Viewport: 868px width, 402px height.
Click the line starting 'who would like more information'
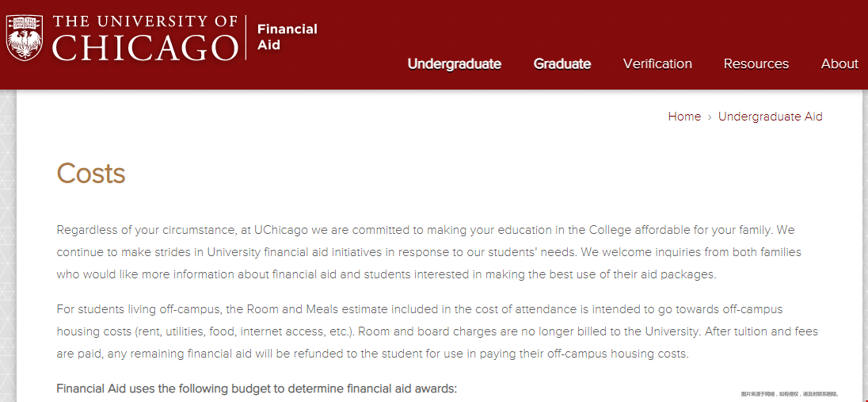click(x=386, y=275)
